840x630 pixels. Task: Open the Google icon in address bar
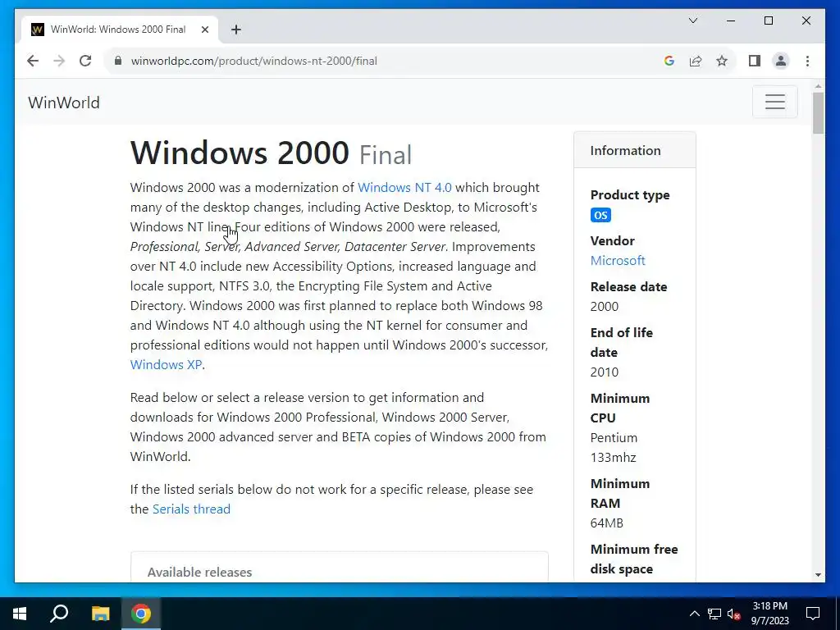click(x=669, y=61)
